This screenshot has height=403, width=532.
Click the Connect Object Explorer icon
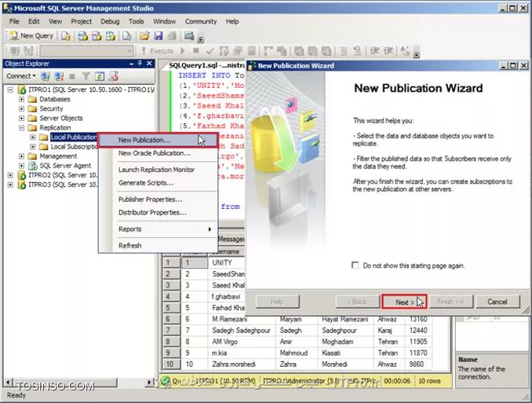(x=46, y=76)
